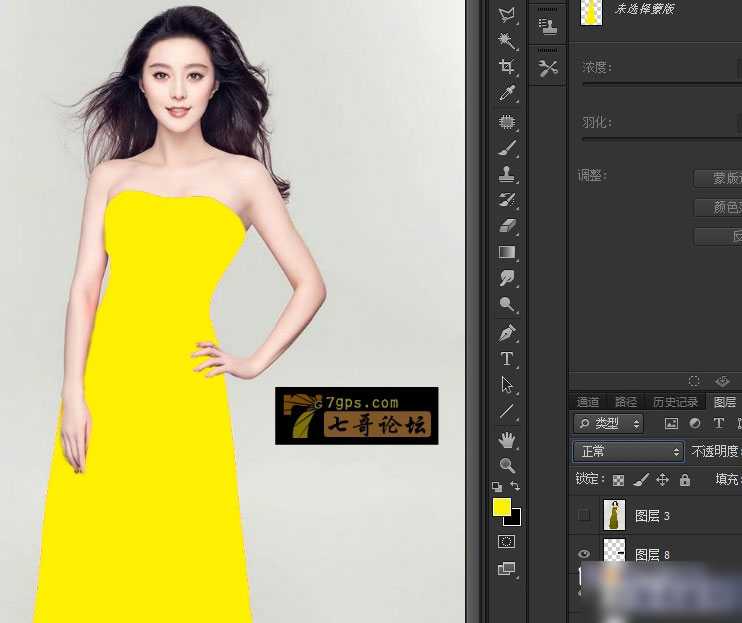Select the Gradient tool

[x=507, y=252]
